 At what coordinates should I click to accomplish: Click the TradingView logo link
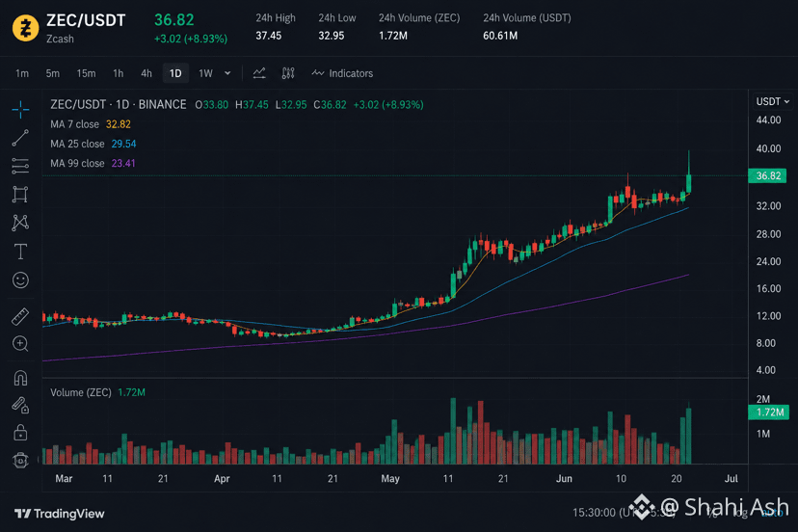point(59,514)
